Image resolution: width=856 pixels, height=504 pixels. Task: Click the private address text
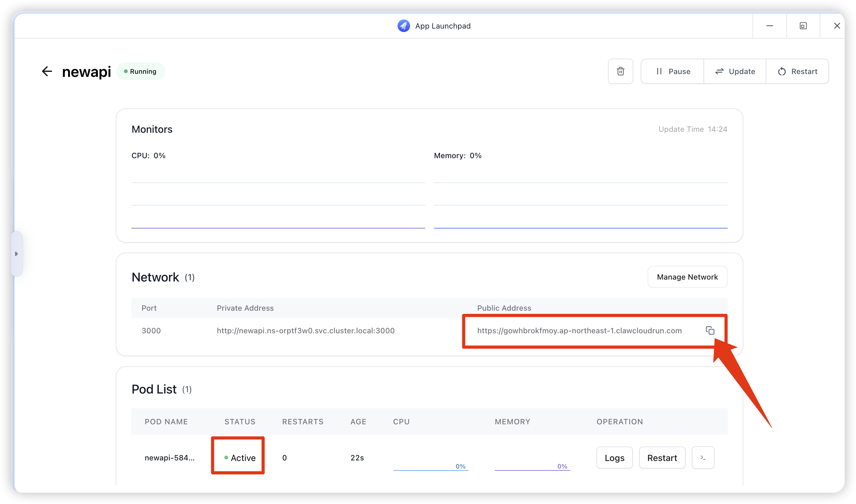pos(305,330)
